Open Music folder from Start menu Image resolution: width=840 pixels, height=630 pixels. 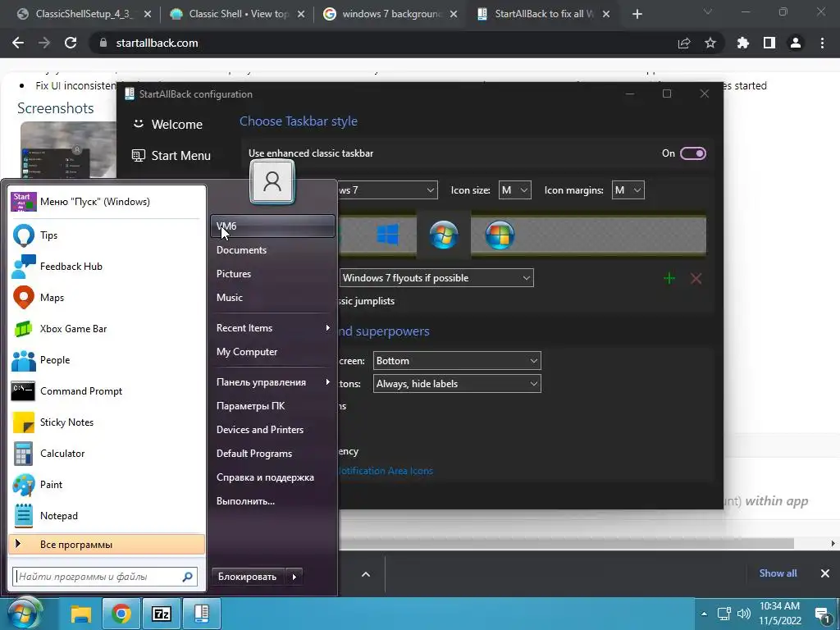point(272,297)
